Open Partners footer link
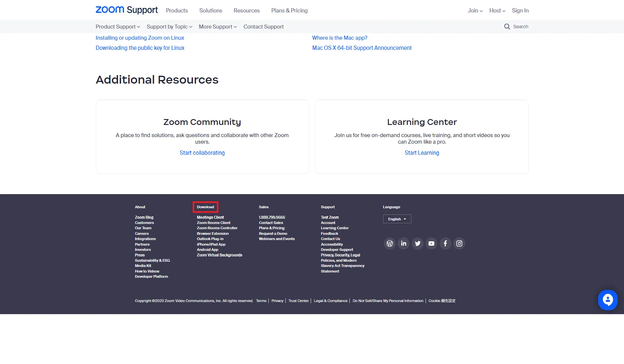 coord(142,244)
